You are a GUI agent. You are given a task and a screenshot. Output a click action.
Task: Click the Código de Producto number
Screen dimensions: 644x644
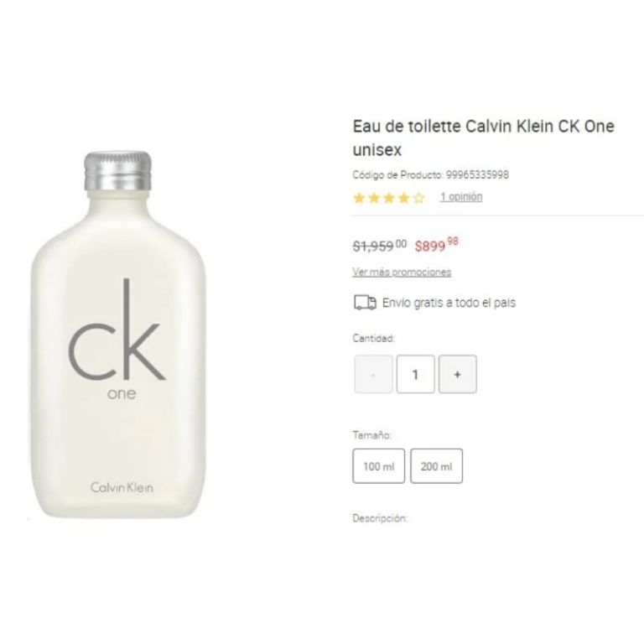point(477,174)
